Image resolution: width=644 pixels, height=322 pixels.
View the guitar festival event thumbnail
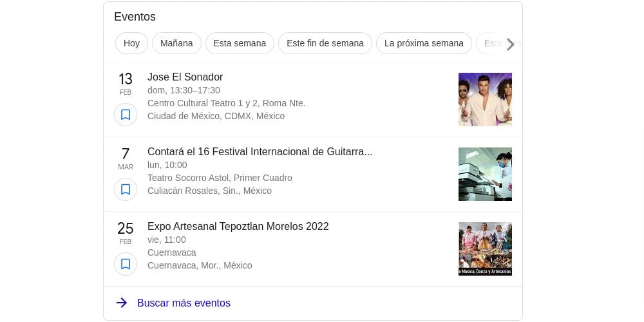tap(485, 174)
